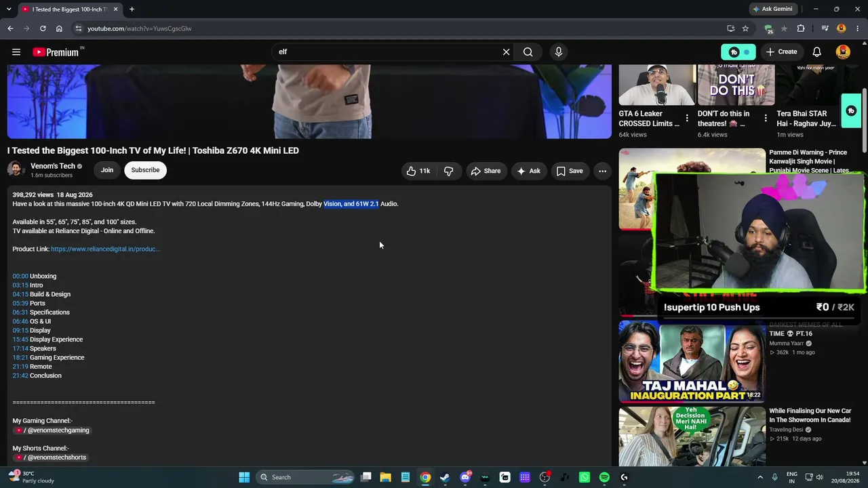This screenshot has height=488, width=868.
Task: Like the video with thumbs up
Action: [x=418, y=171]
